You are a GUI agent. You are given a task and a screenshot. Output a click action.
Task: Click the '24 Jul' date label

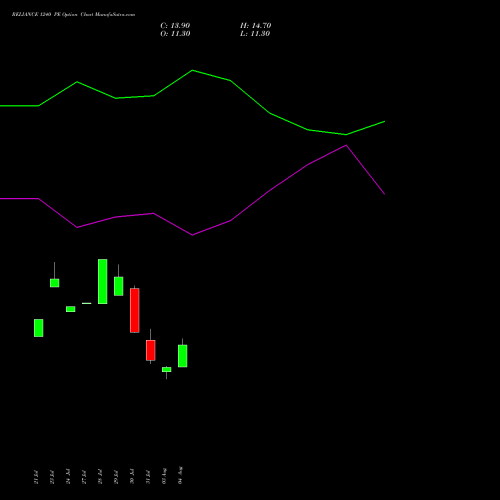point(68,477)
